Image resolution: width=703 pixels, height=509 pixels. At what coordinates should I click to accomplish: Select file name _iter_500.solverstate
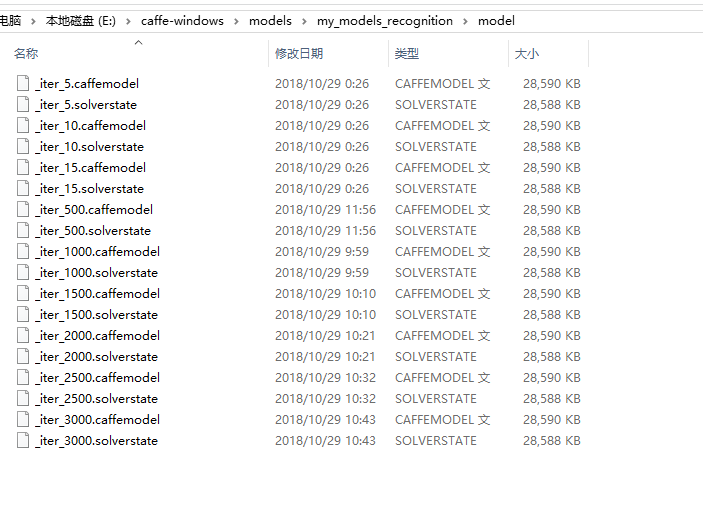point(93,231)
